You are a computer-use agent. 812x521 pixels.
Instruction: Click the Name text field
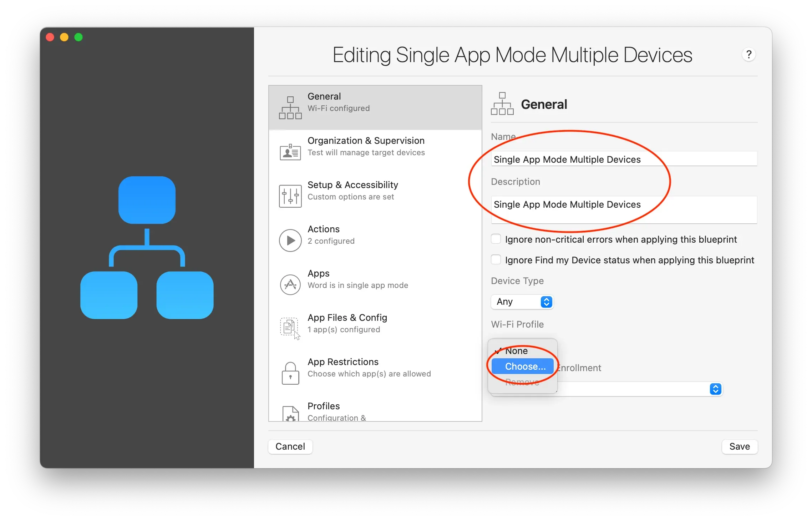pyautogui.click(x=624, y=159)
